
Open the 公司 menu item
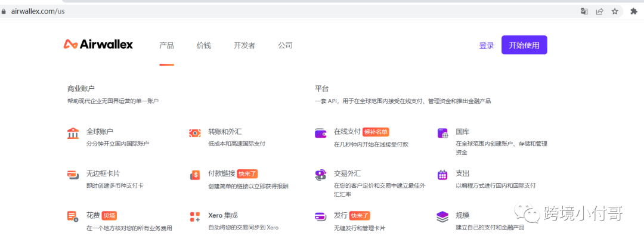pos(285,46)
